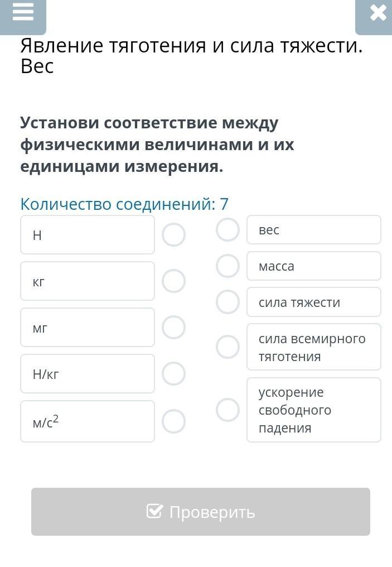Image resolution: width=392 pixels, height=567 pixels.
Task: Select circle beside сила всемирного тяготения
Action: [x=228, y=347]
